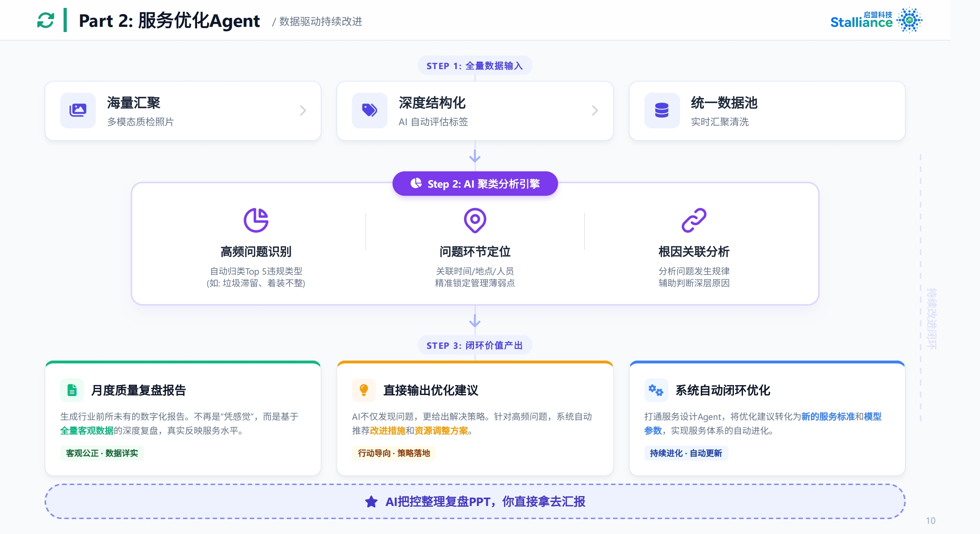980x534 pixels.
Task: Click the Stalliance logo emblem
Action: click(x=909, y=20)
